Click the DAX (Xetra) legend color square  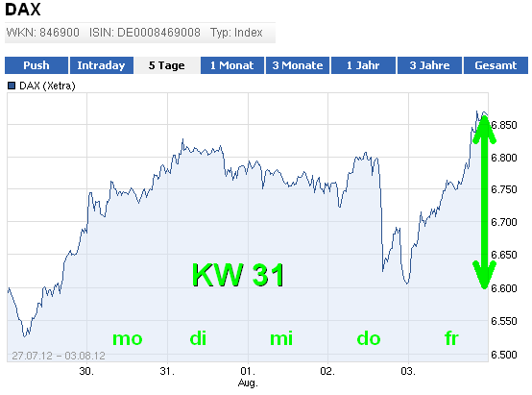(x=12, y=86)
